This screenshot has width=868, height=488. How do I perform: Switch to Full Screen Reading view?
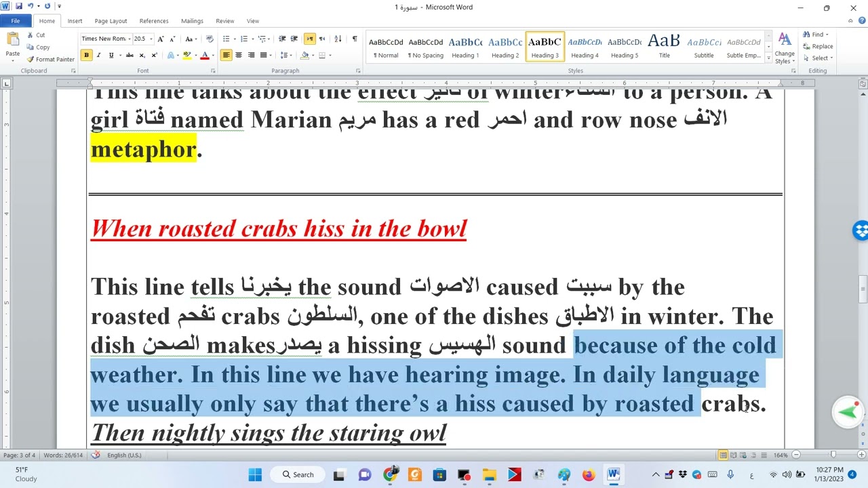click(x=733, y=455)
